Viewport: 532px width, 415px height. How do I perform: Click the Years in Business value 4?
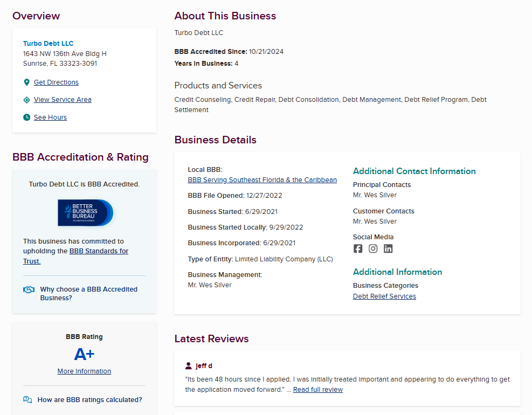point(237,64)
